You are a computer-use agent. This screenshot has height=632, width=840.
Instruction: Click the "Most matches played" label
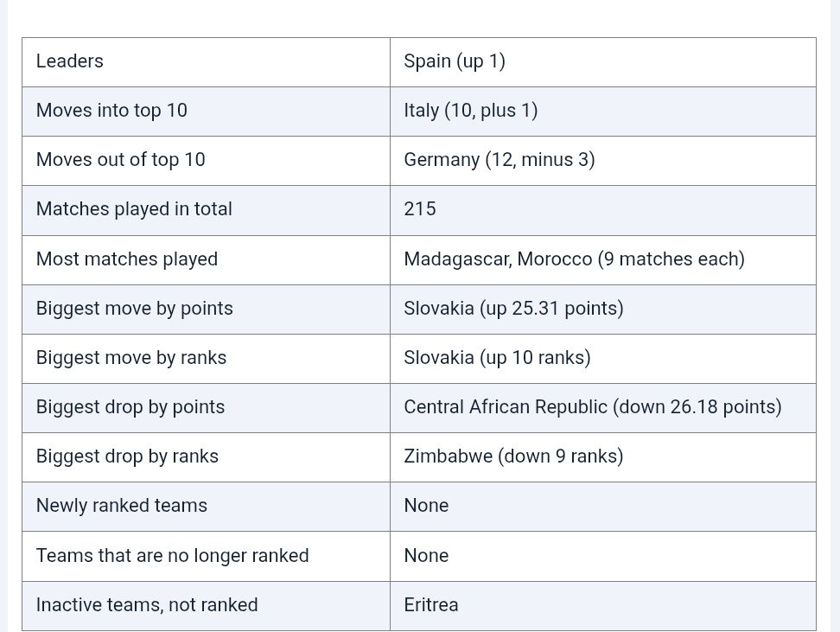127,259
